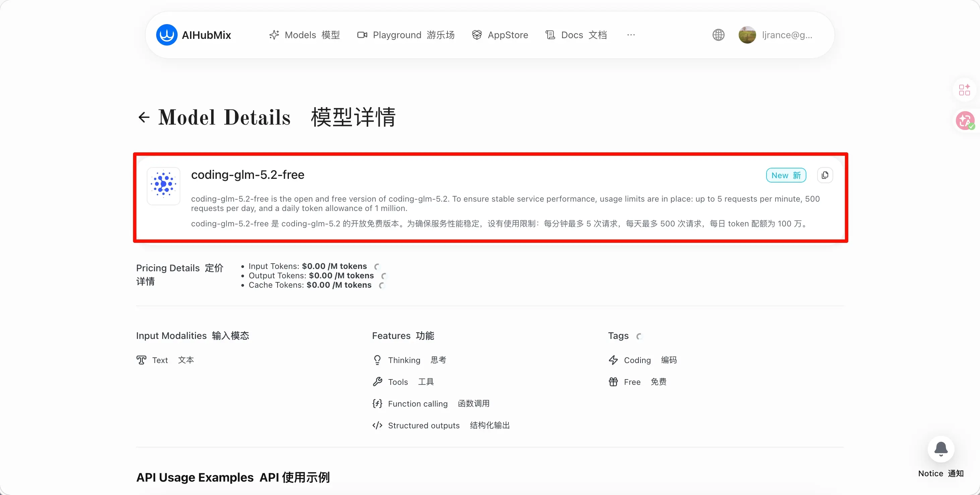Click the English model description paragraph
Screen dimensions: 980x495
coord(505,203)
